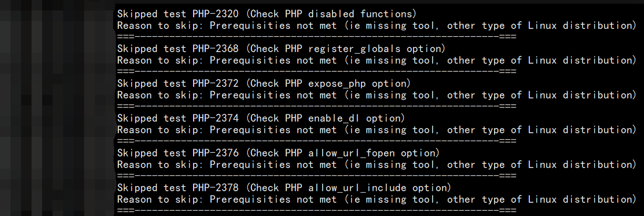Click the "allow_url_fopen" word
This screenshot has height=216, width=644.
[x=351, y=153]
